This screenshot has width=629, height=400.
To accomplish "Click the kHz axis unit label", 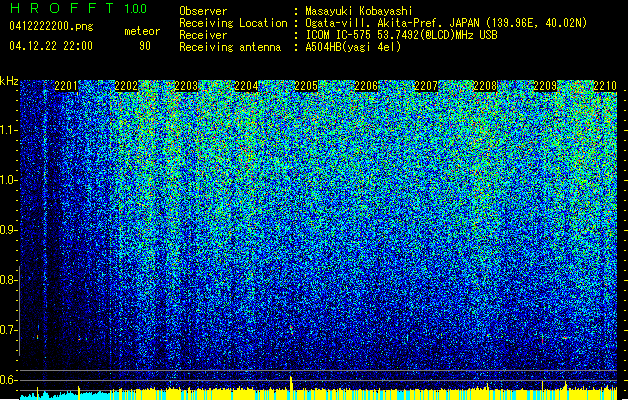I will (x=9, y=81).
